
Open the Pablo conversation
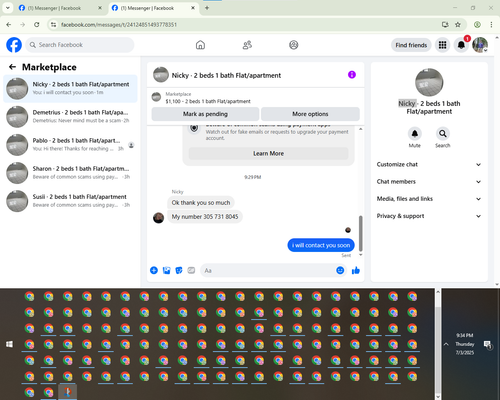70,145
